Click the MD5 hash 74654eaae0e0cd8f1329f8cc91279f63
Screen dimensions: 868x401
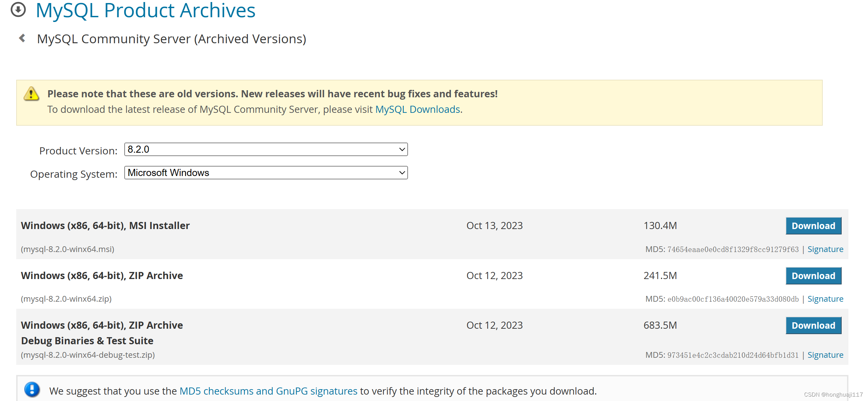pyautogui.click(x=733, y=250)
